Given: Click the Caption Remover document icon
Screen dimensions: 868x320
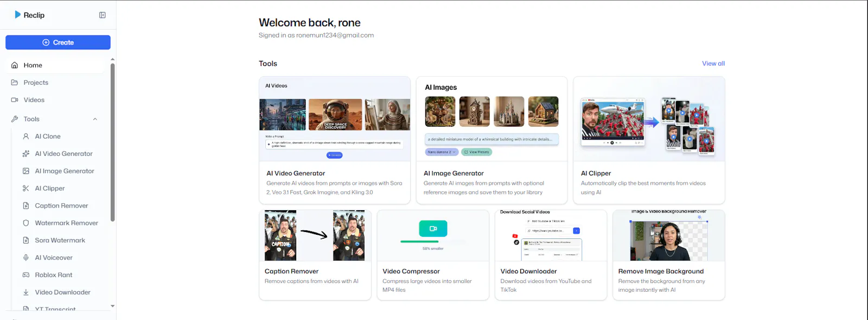Looking at the screenshot, I should 26,206.
